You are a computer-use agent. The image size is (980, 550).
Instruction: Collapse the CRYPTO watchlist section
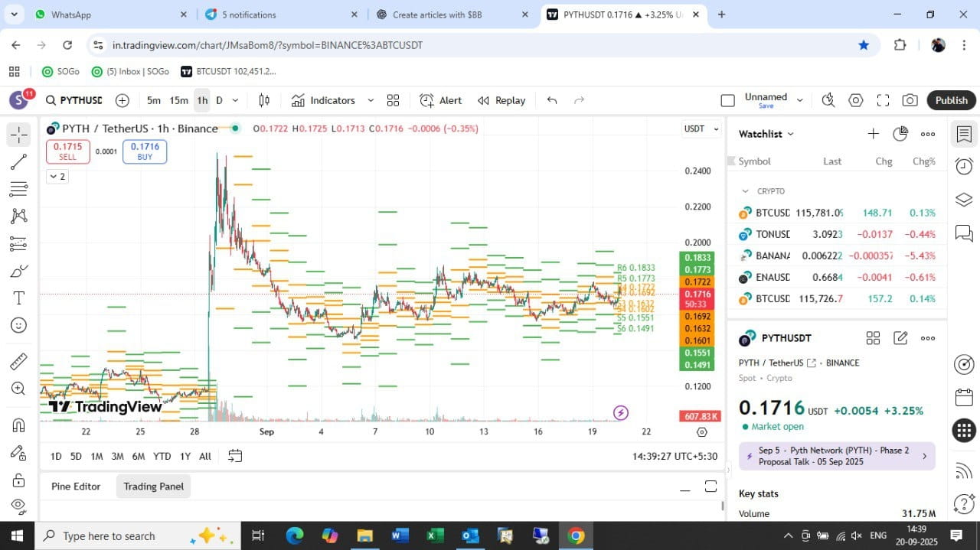(745, 191)
